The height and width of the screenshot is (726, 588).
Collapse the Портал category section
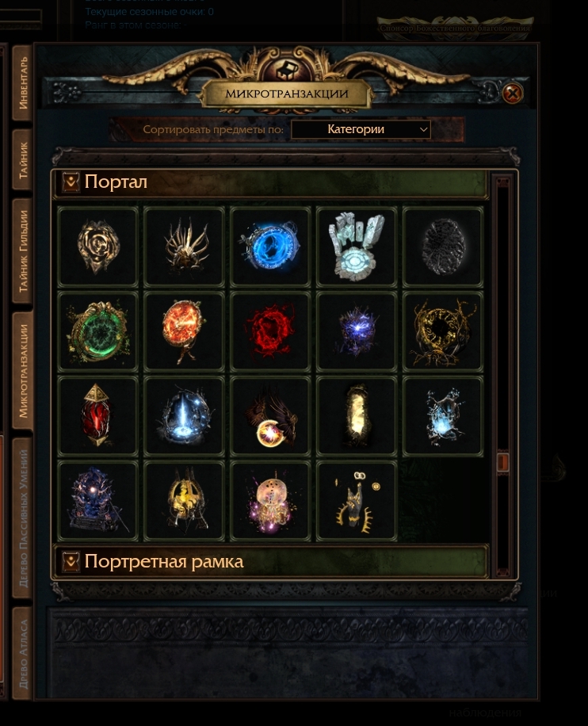(x=71, y=182)
